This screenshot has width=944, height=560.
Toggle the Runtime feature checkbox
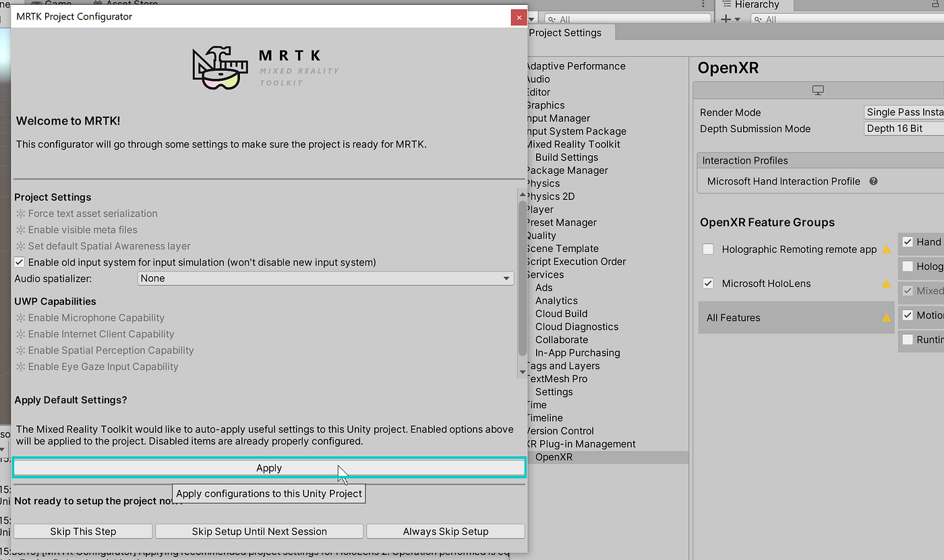pos(908,340)
